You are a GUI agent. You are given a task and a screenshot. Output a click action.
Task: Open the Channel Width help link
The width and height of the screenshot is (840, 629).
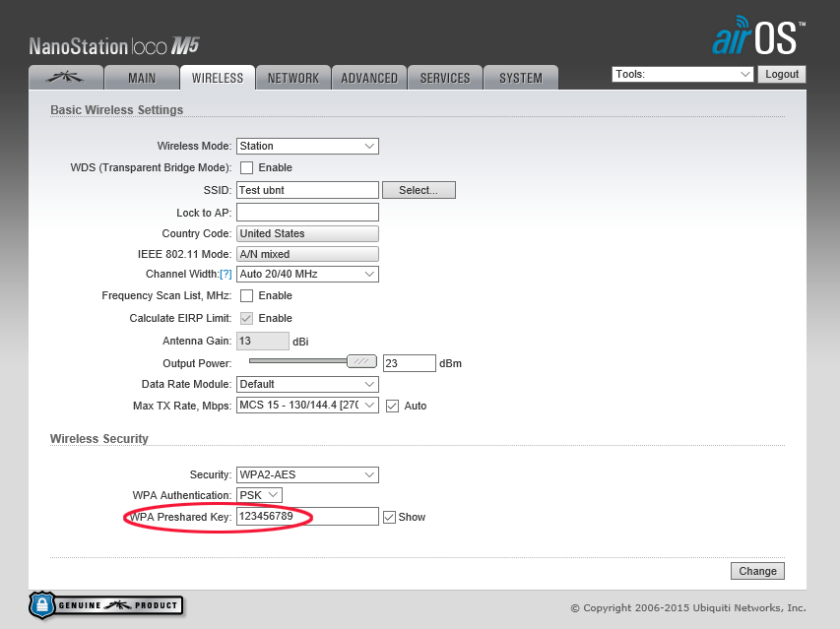click(x=226, y=274)
